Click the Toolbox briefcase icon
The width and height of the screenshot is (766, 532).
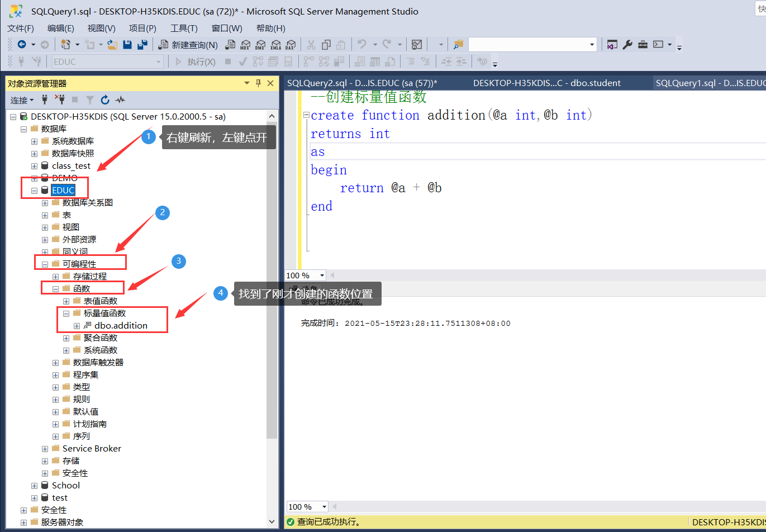(x=643, y=45)
